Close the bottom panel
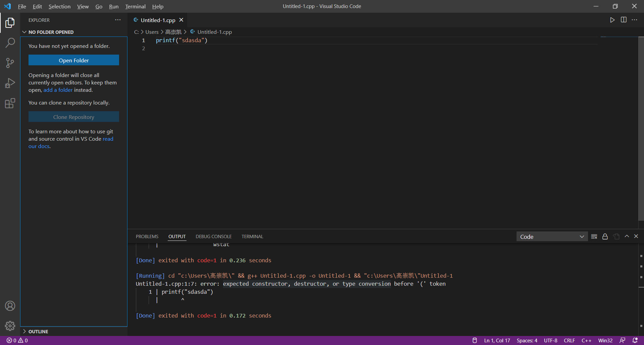 click(636, 236)
